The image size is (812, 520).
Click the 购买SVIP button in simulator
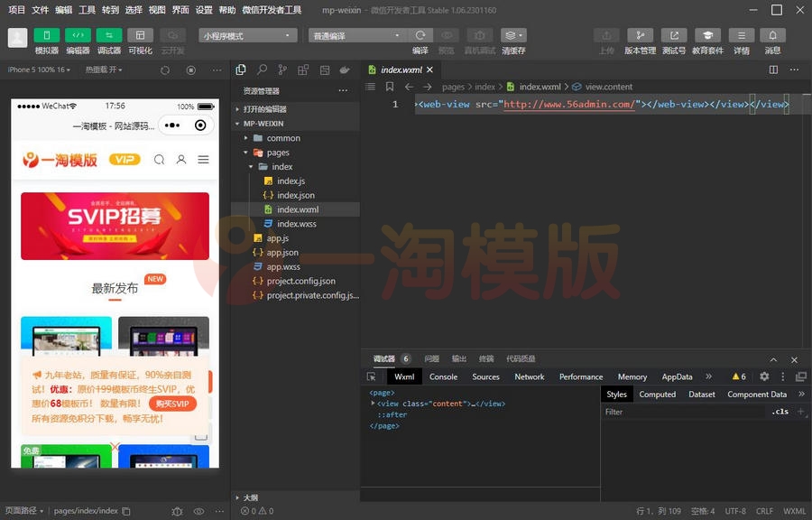[172, 404]
